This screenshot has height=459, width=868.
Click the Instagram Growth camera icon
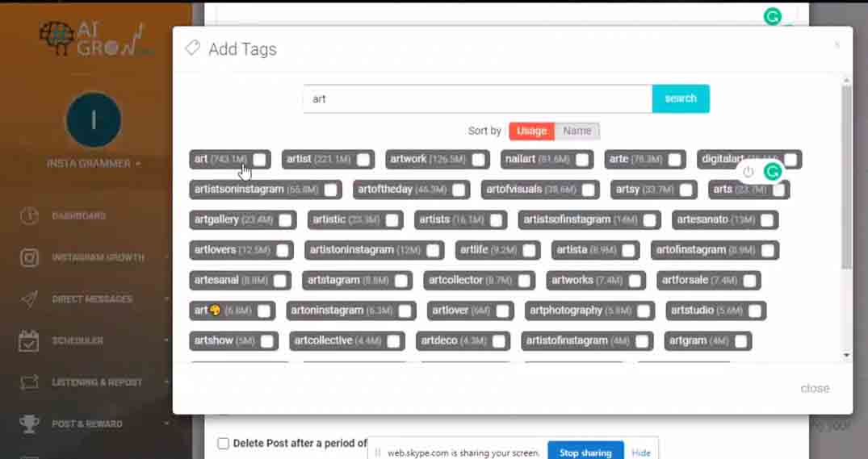pos(29,257)
